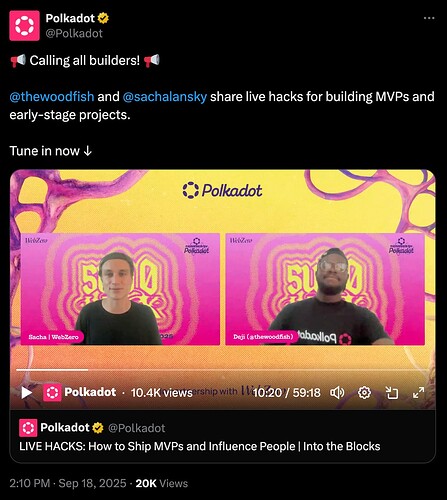
Task: Click the gold verified badge beside Polkadot
Action: click(103, 18)
